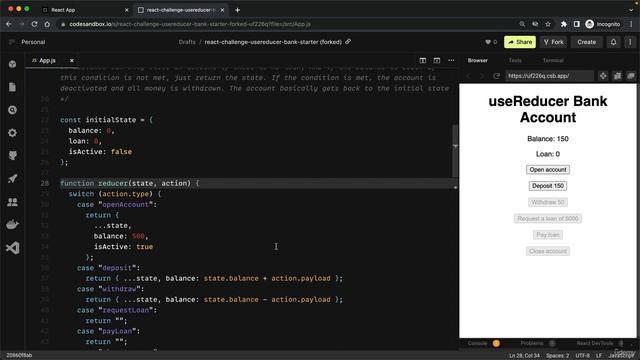Click the first icon right of preview URL
Viewport: 640px width, 360px height.
coord(603,76)
